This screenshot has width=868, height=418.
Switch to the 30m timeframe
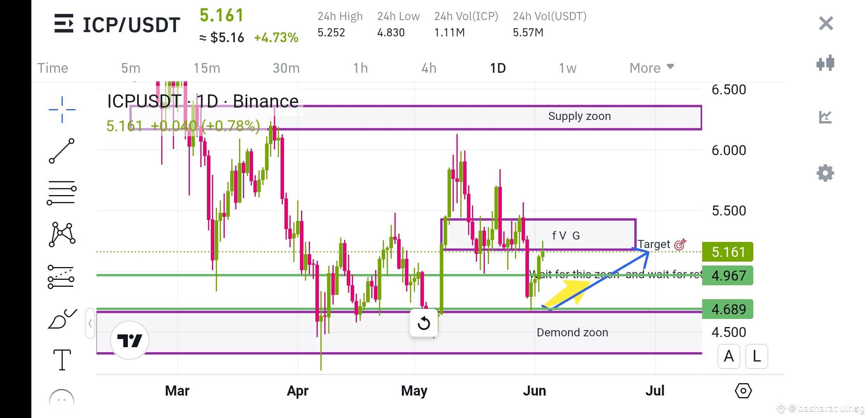coord(286,68)
